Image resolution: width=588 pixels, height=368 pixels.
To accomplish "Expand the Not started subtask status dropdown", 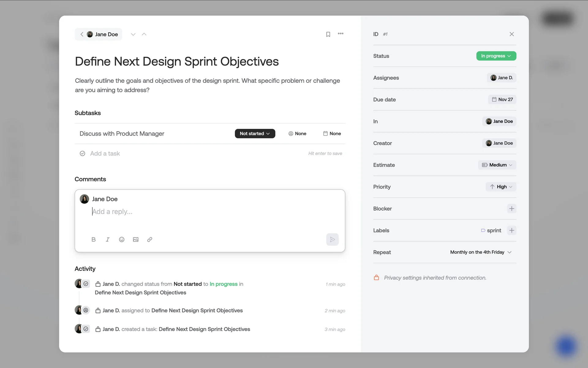I will coord(255,133).
